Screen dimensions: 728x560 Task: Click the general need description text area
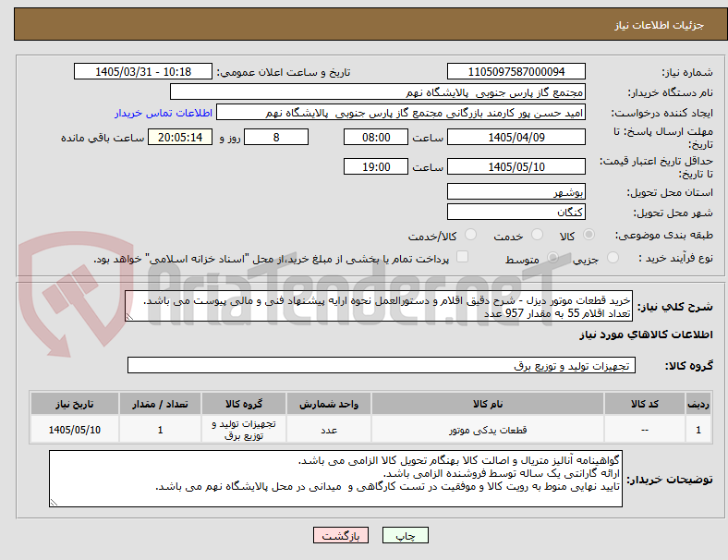coord(379,306)
